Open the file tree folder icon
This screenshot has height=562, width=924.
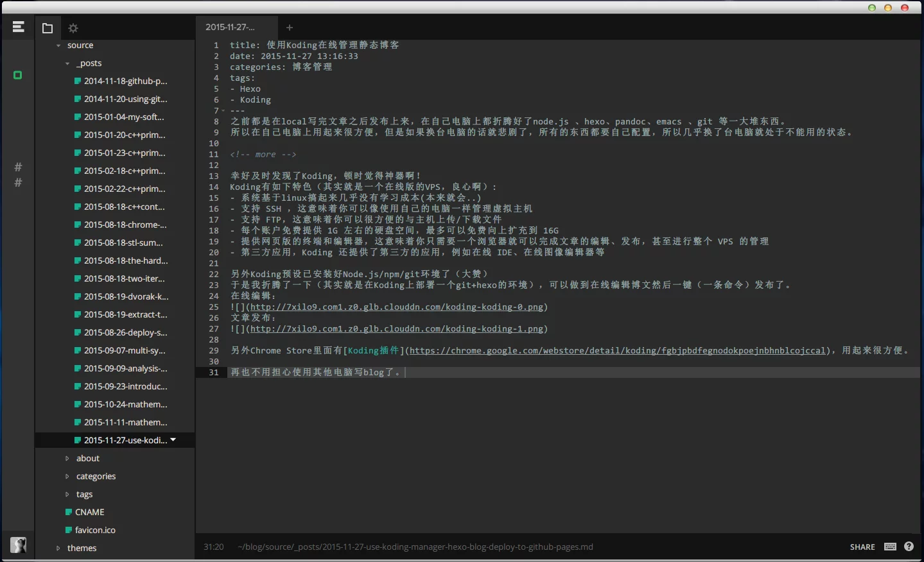(x=48, y=28)
